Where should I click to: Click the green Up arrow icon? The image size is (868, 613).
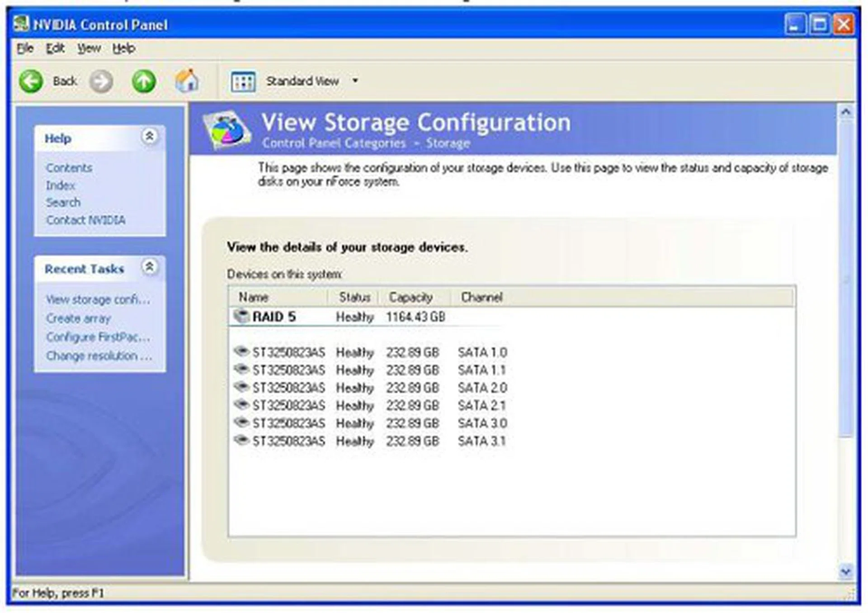click(x=144, y=82)
